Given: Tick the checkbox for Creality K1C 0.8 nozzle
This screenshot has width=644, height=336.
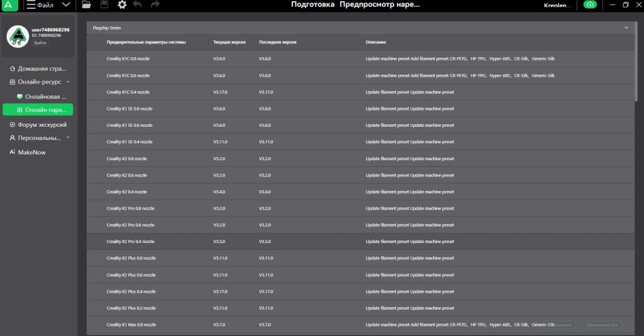Looking at the screenshot, I should pos(95,58).
